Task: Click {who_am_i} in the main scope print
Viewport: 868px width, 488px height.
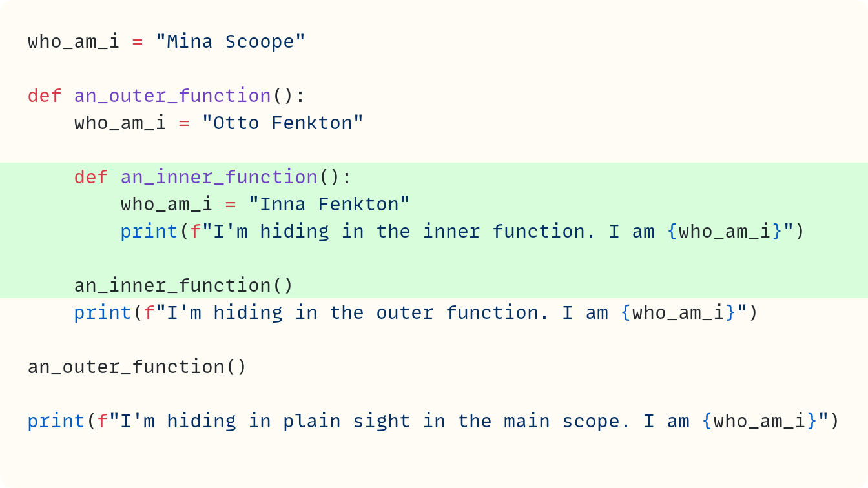Action: pyautogui.click(x=760, y=421)
